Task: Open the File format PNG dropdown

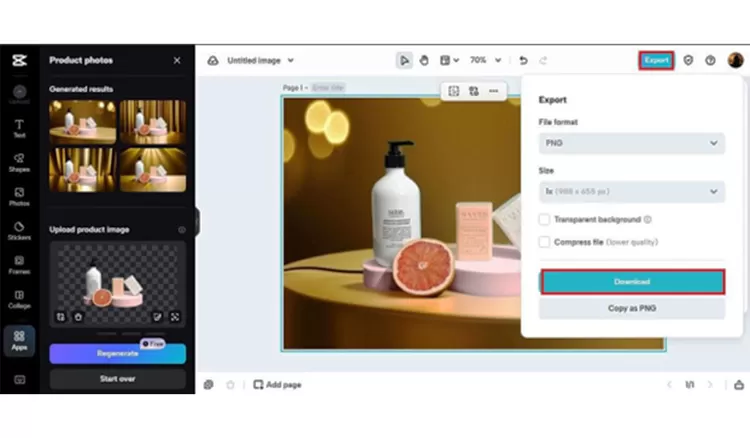Action: pos(631,143)
